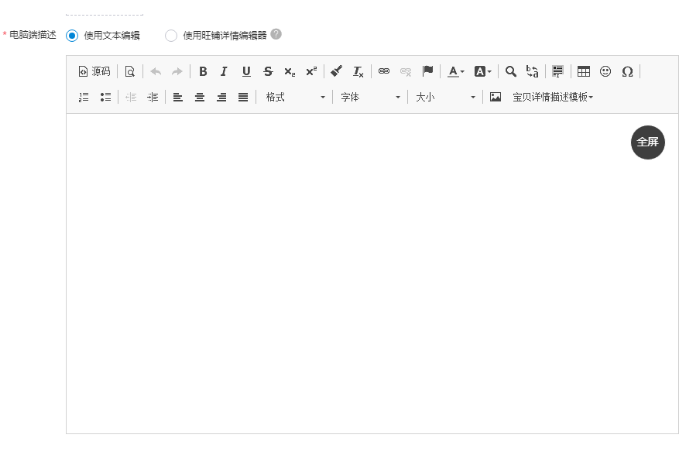The height and width of the screenshot is (450, 691).
Task: Toggle italic formatting
Action: click(x=224, y=72)
